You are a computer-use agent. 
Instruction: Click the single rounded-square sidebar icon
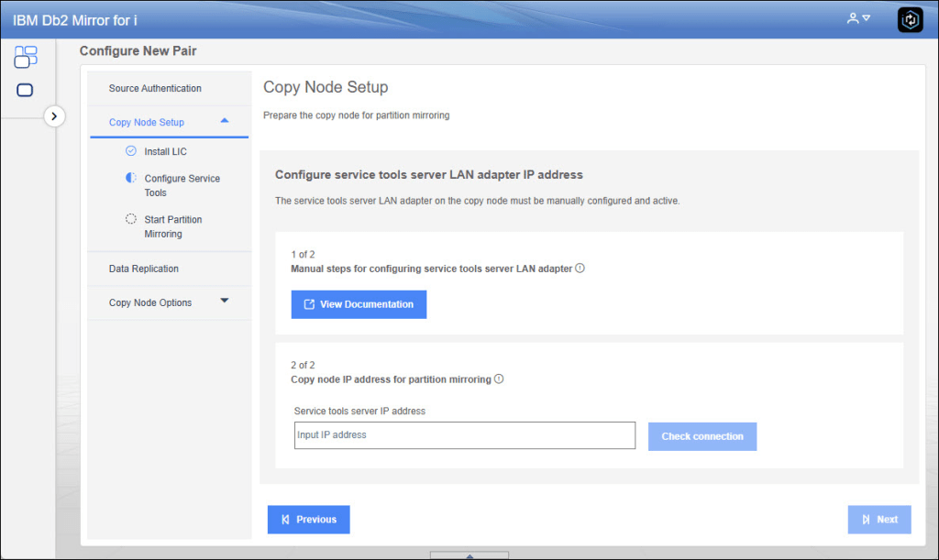click(x=25, y=91)
